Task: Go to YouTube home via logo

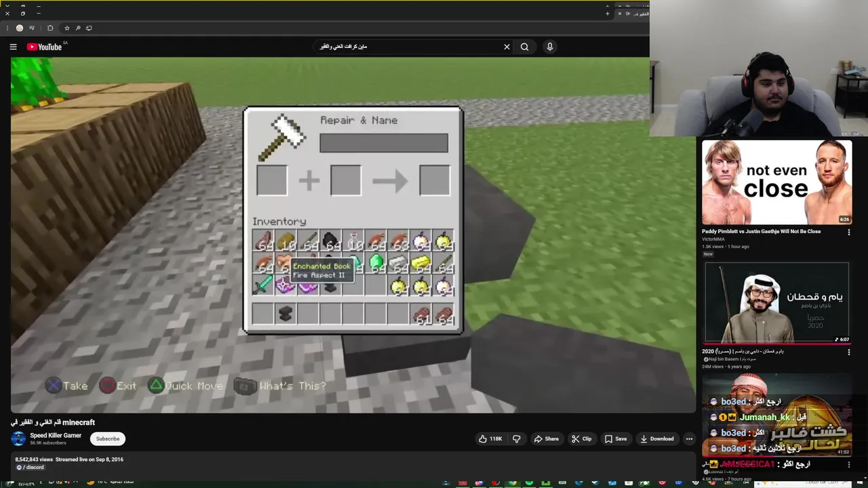Action: click(x=45, y=47)
